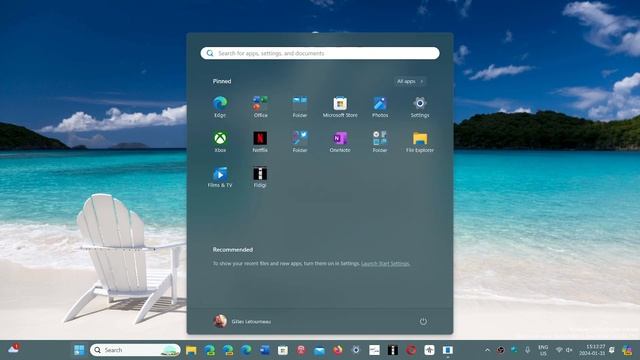Open File Explorer from pinned apps
This screenshot has height=360, width=640.
coord(420,141)
